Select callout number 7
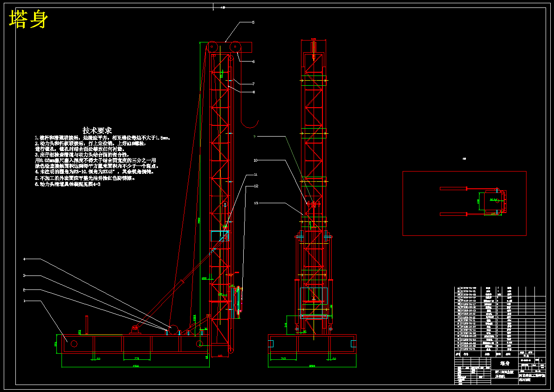This screenshot has width=554, height=392. [x=253, y=84]
